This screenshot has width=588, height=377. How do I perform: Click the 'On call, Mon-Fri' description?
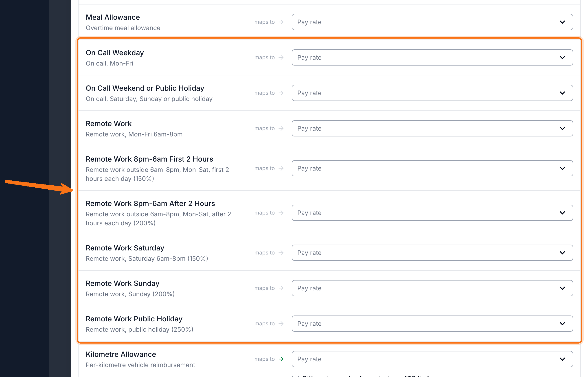110,64
